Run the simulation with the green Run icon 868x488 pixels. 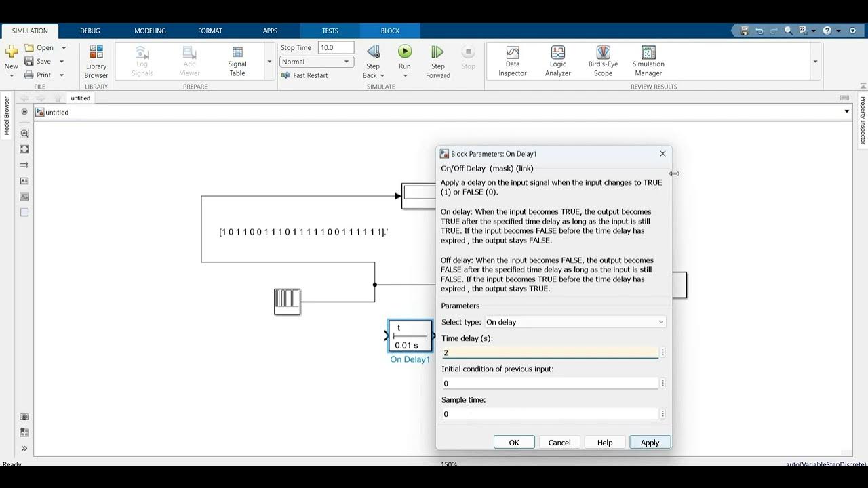405,52
